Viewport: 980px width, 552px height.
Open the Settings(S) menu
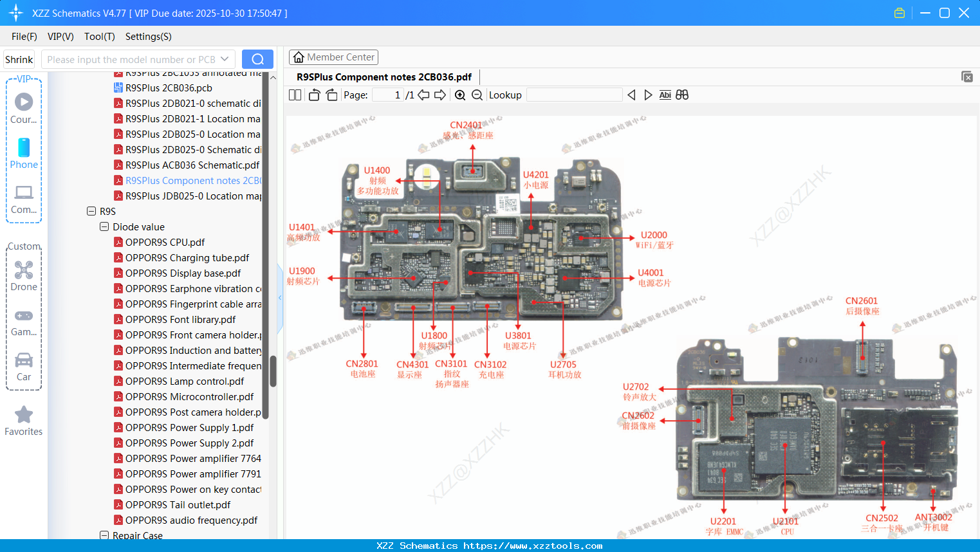[148, 37]
